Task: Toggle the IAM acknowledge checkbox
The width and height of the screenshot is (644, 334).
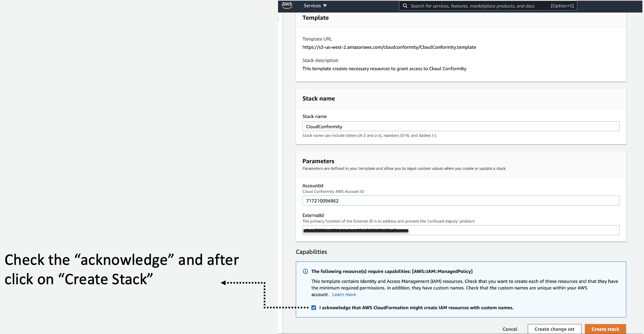Action: tap(314, 308)
